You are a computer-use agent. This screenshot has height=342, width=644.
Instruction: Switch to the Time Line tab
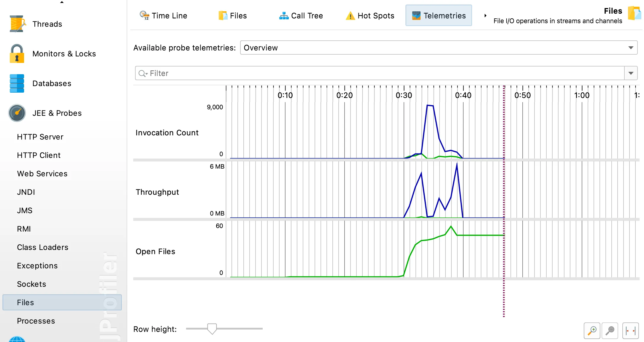pyautogui.click(x=164, y=15)
